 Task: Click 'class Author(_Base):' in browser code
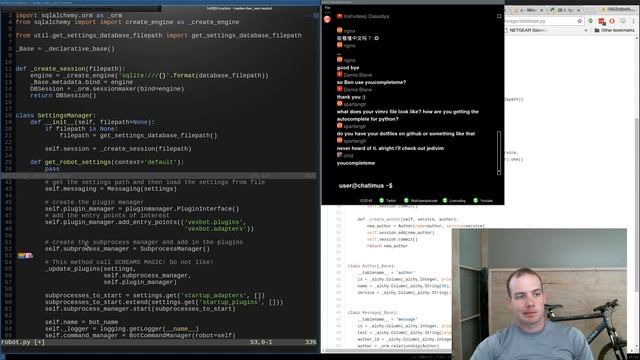pyautogui.click(x=371, y=266)
